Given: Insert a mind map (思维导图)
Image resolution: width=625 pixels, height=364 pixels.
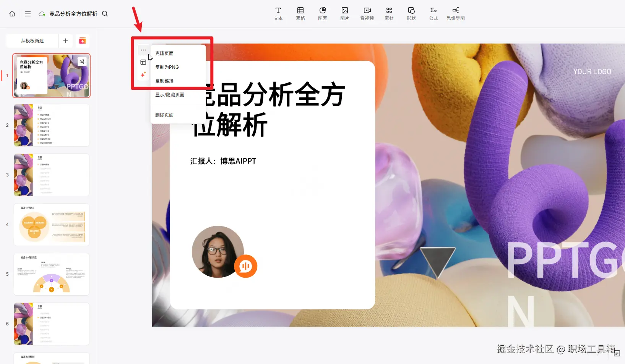Looking at the screenshot, I should (x=456, y=14).
